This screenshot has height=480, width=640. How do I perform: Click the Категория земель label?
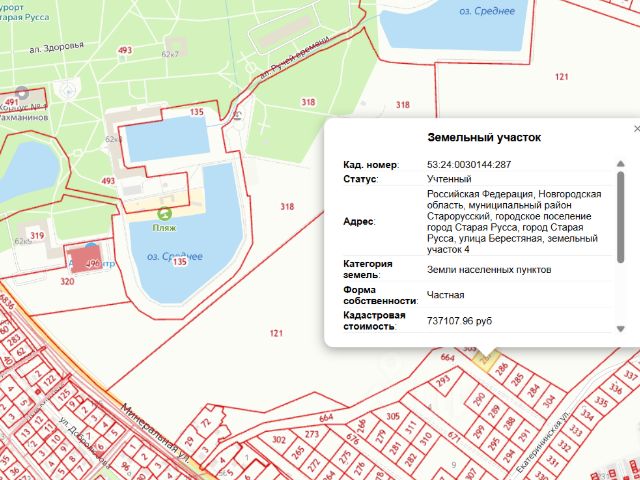[x=368, y=269]
